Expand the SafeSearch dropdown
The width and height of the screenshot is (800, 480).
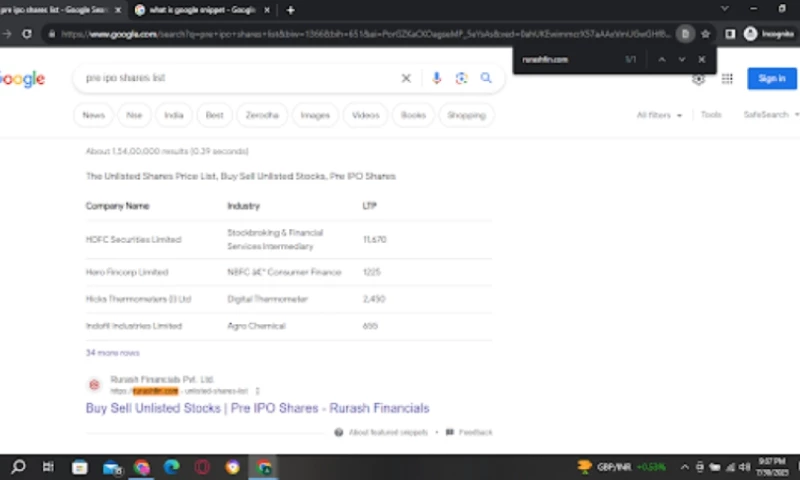pos(771,115)
